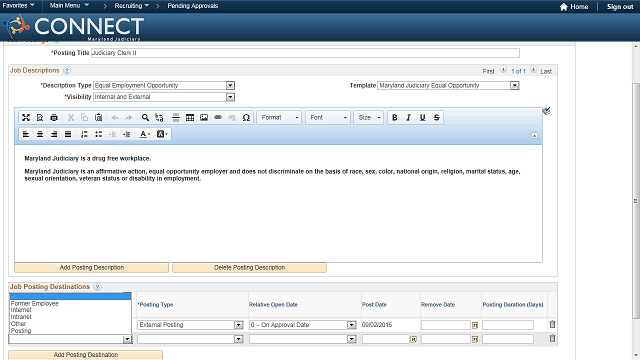Justify the text block
Image resolution: width=640 pixels, height=360 pixels.
68,134
